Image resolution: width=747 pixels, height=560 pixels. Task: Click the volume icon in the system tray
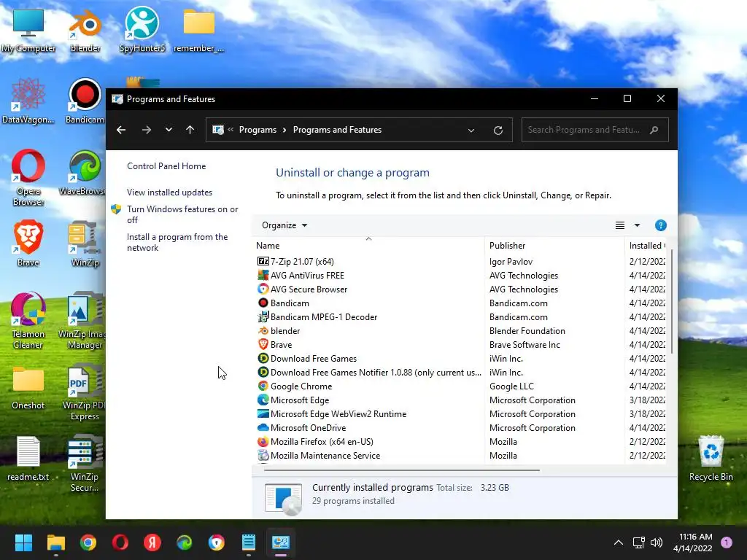click(657, 542)
